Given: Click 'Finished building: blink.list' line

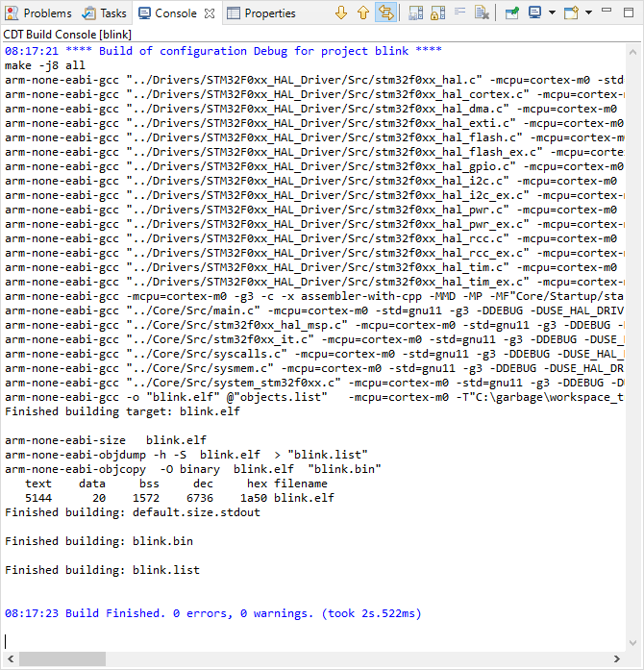Looking at the screenshot, I should tap(102, 570).
